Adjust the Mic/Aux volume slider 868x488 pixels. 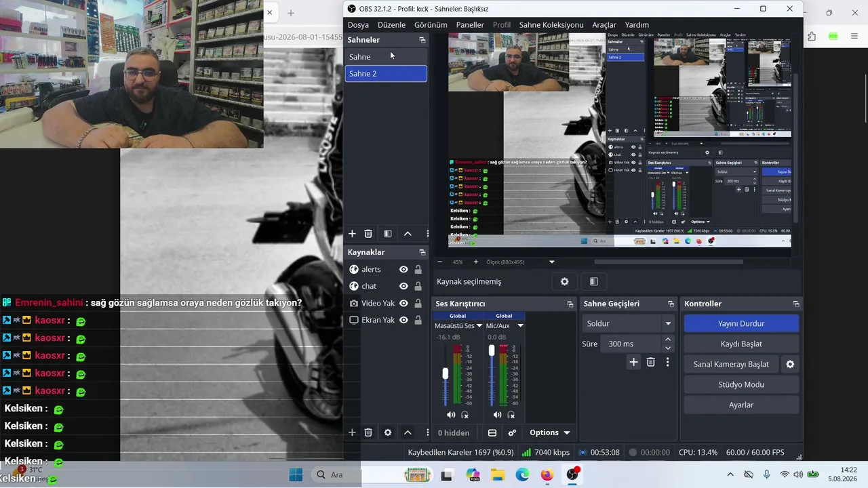[x=492, y=350]
